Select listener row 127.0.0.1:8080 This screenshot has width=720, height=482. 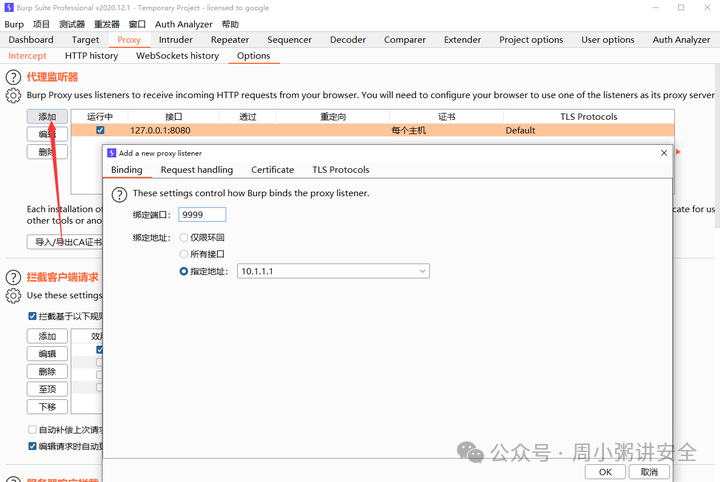click(x=372, y=130)
